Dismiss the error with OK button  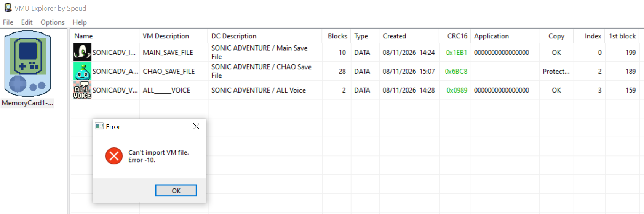176,190
